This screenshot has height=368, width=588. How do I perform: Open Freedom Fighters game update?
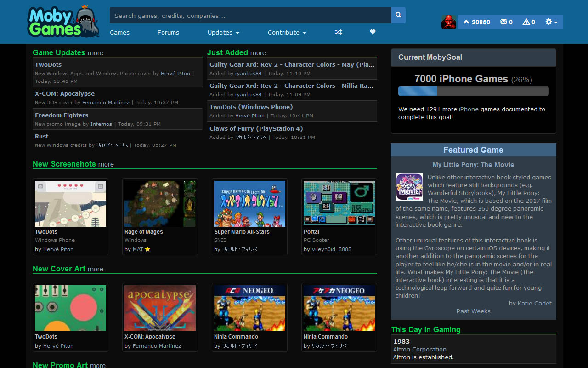coord(62,115)
